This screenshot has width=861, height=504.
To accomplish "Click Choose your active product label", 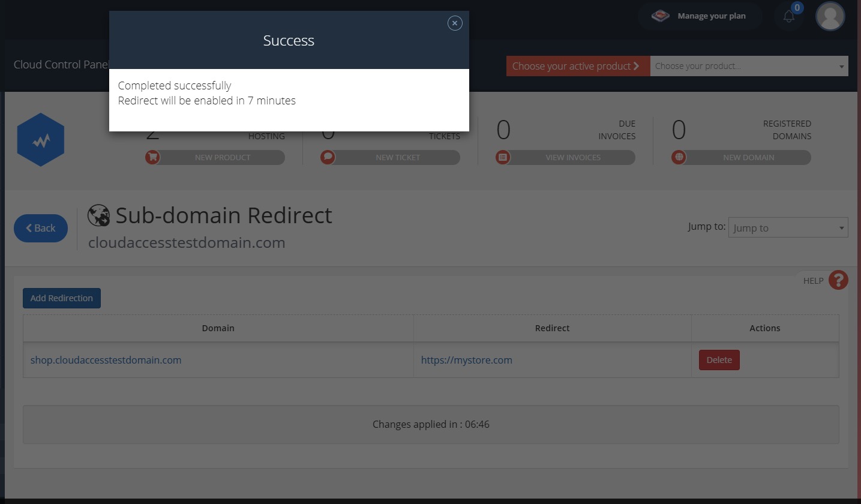I will tap(578, 66).
